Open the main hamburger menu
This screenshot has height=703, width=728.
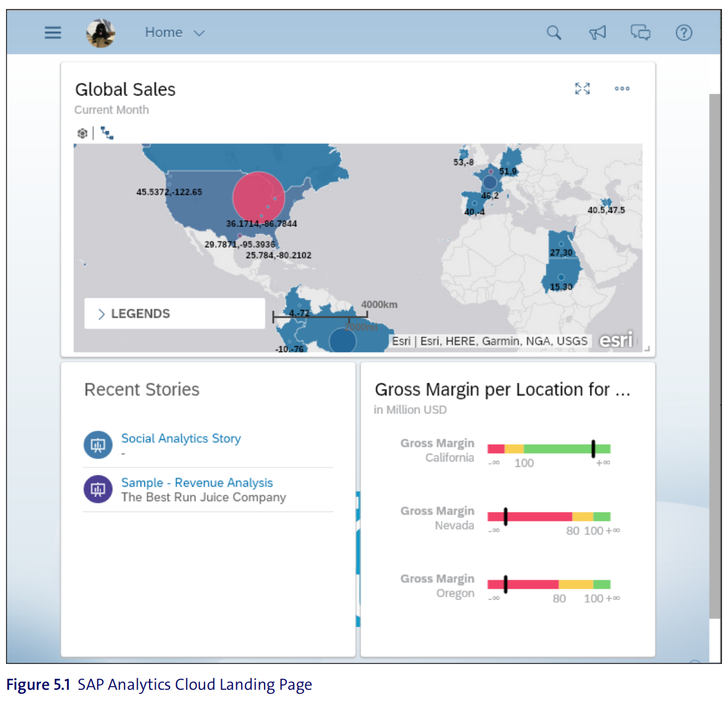53,32
